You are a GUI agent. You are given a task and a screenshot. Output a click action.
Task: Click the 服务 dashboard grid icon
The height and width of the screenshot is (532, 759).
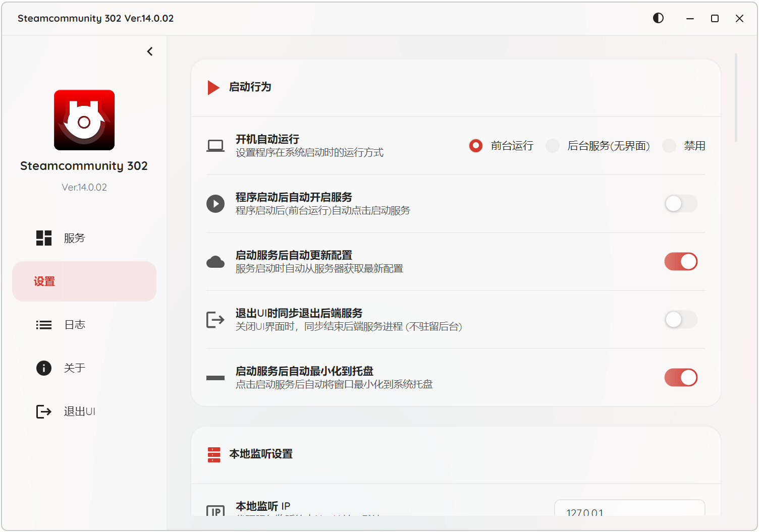click(x=44, y=238)
